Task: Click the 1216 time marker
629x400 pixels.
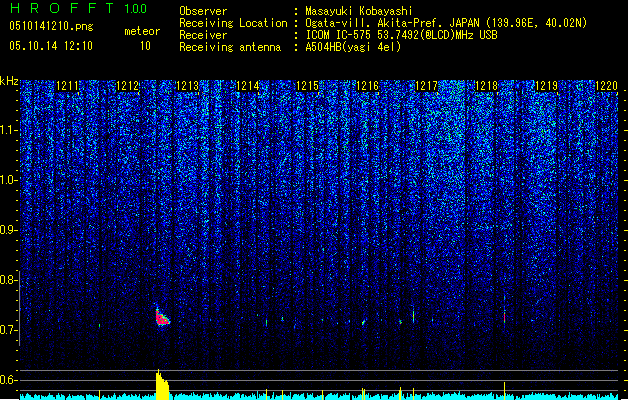Action: [x=367, y=86]
